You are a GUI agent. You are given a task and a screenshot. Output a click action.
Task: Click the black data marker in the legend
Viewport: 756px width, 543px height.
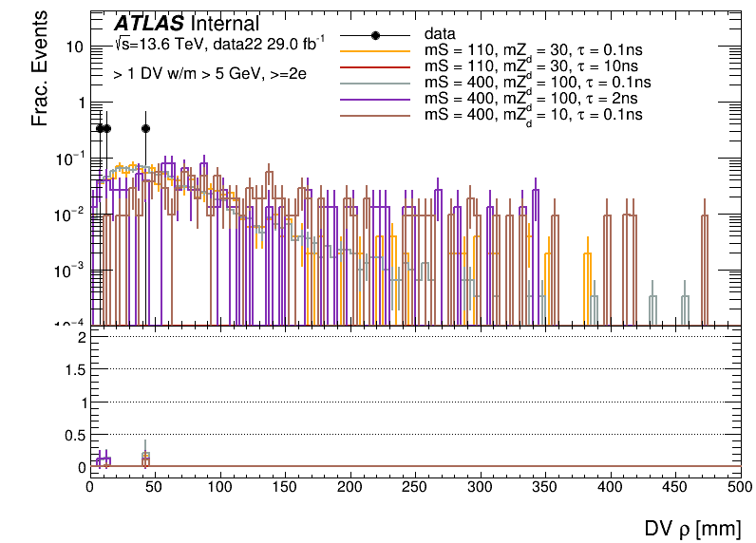375,35
